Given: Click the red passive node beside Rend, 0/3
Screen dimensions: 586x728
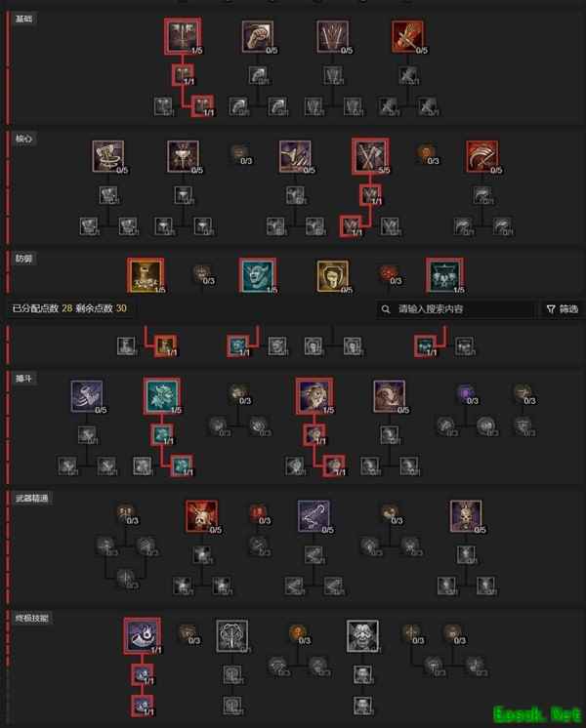Looking at the screenshot, I should 426,153.
